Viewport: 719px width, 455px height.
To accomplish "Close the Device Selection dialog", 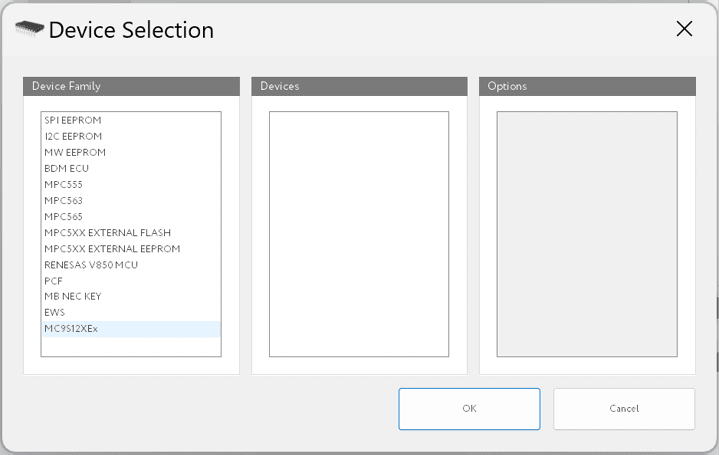I will click(x=684, y=29).
